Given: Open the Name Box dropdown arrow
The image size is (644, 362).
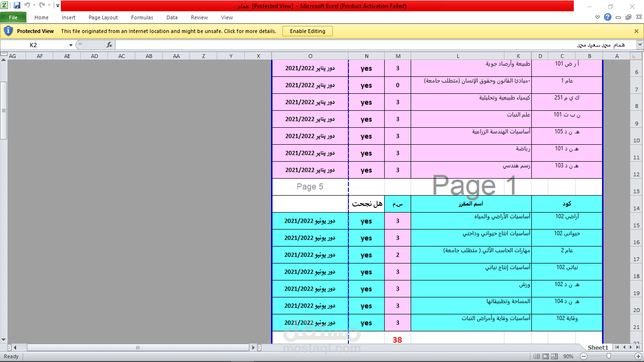Looking at the screenshot, I should tap(71, 45).
